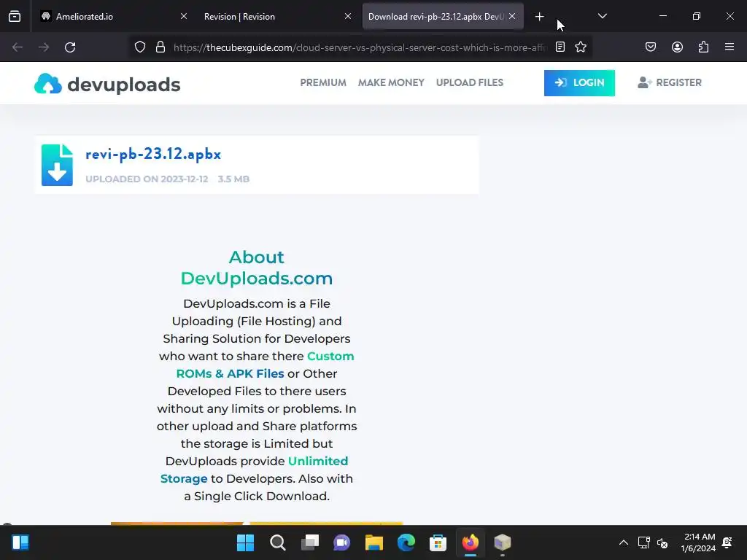Open Firefox account menu

(677, 47)
